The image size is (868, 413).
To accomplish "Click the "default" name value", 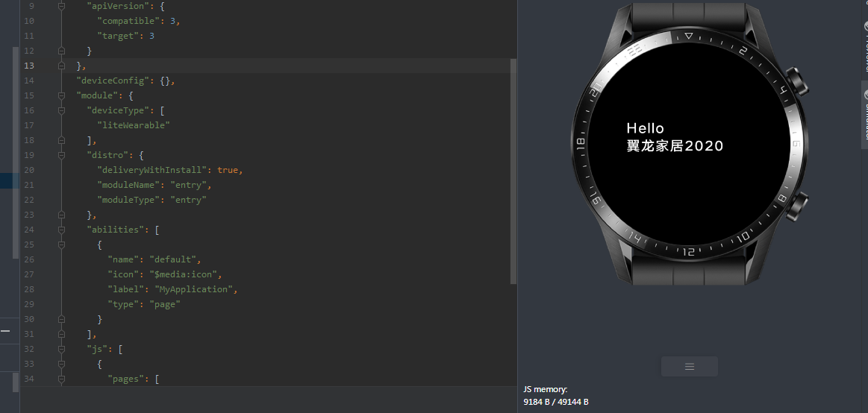I will [172, 260].
